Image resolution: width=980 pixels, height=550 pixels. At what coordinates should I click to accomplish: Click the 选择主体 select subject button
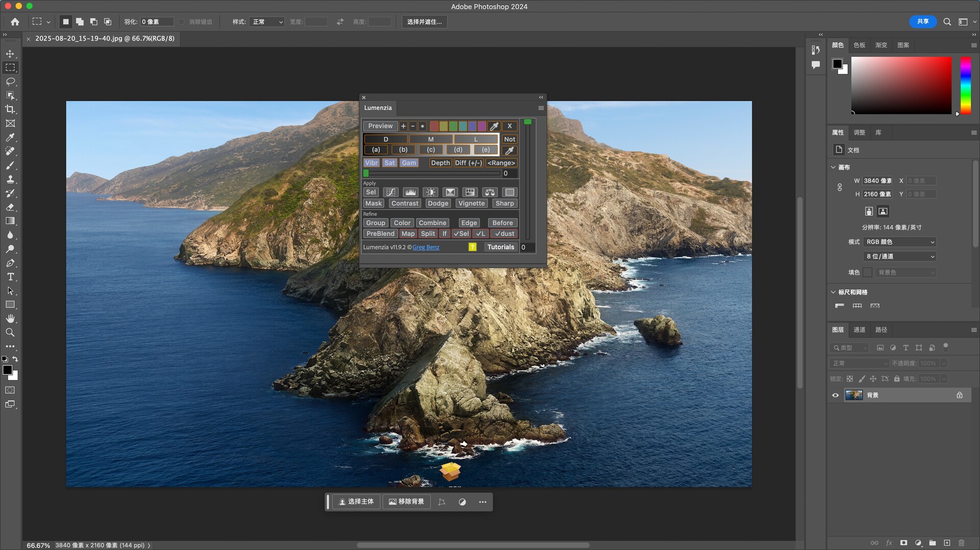coord(356,502)
